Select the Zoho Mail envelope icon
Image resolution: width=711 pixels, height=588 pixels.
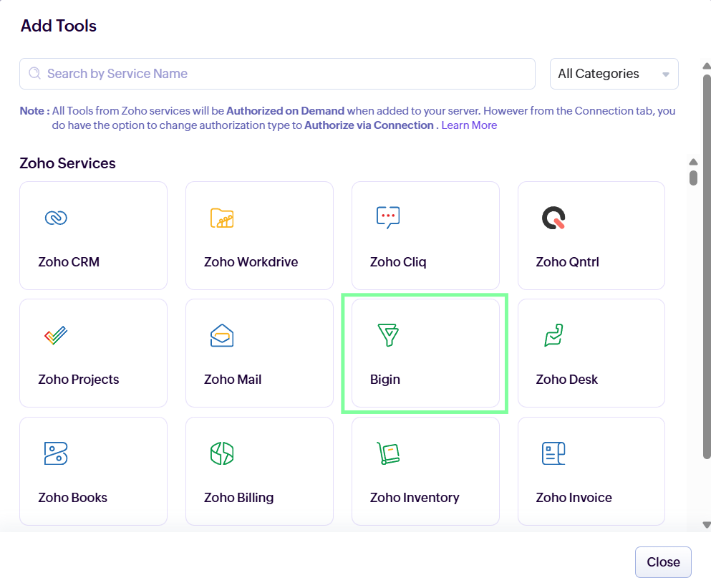point(222,335)
